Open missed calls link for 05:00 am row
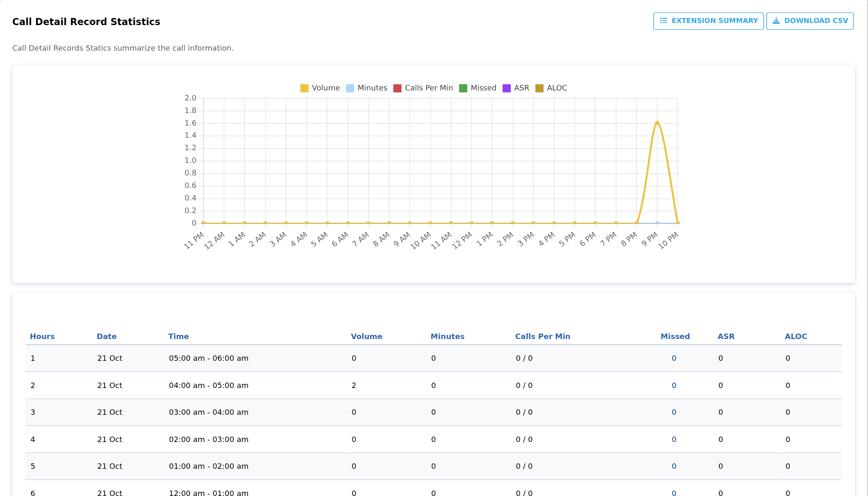 pyautogui.click(x=674, y=358)
